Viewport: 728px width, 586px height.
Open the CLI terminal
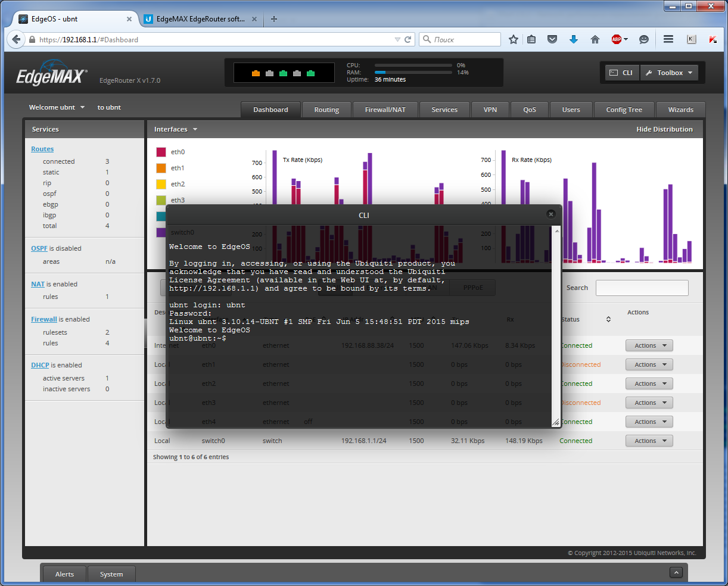tap(621, 72)
